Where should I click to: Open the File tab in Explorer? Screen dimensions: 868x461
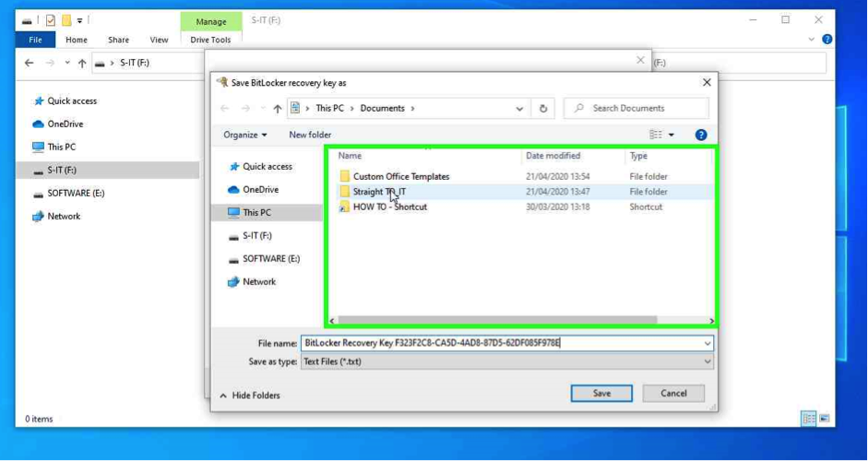(35, 40)
